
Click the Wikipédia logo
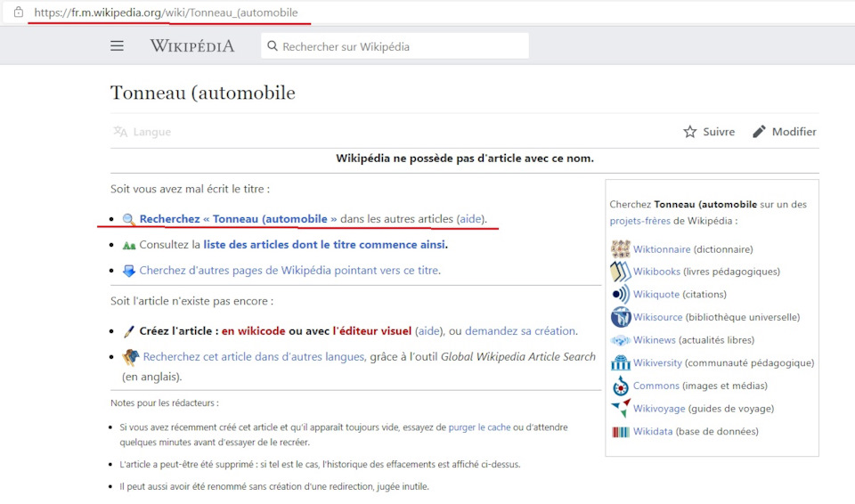192,45
